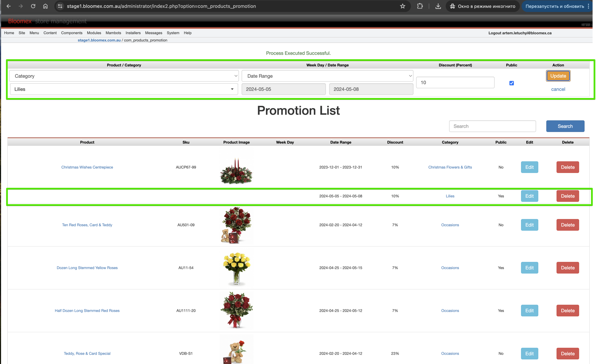Open the Installers menu

click(133, 33)
